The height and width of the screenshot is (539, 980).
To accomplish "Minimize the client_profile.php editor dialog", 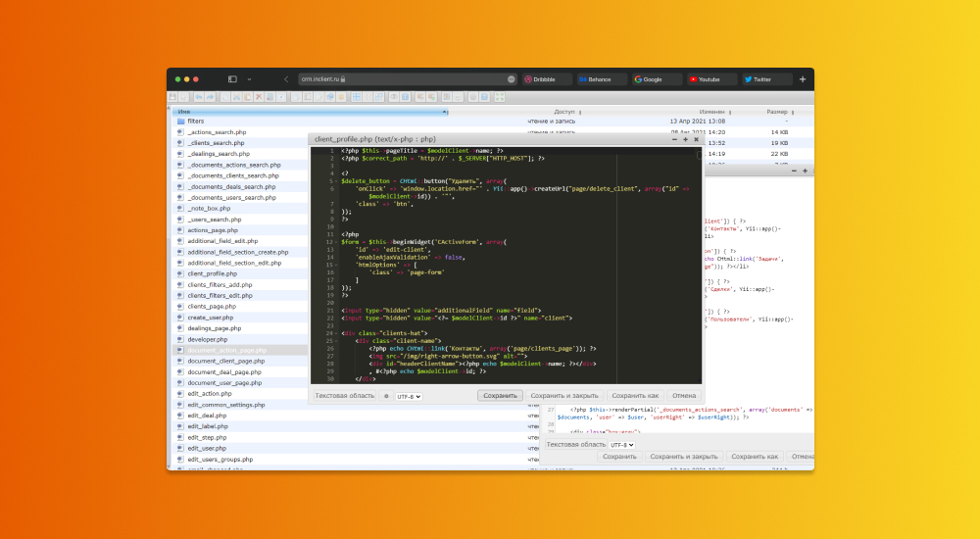I will click(x=672, y=139).
